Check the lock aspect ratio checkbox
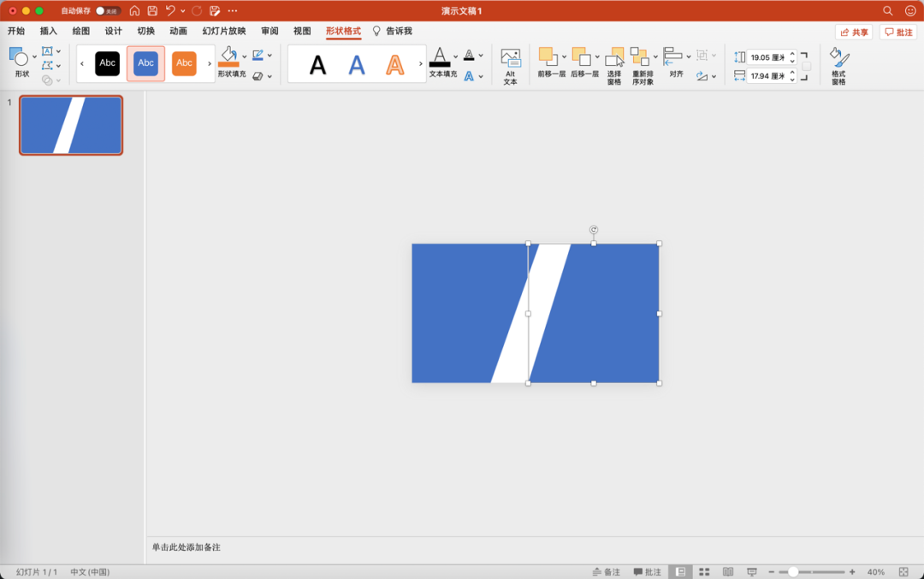 tap(806, 66)
